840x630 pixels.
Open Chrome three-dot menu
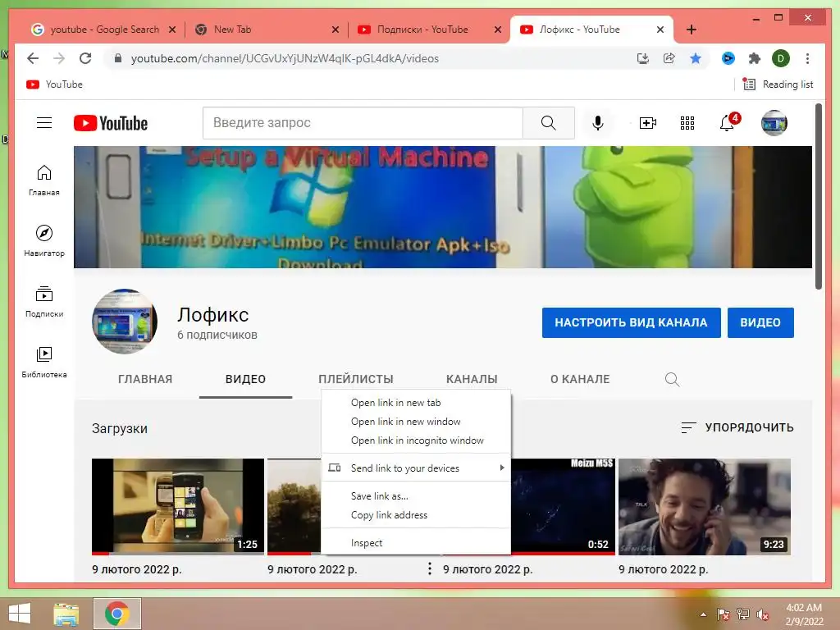pos(807,58)
